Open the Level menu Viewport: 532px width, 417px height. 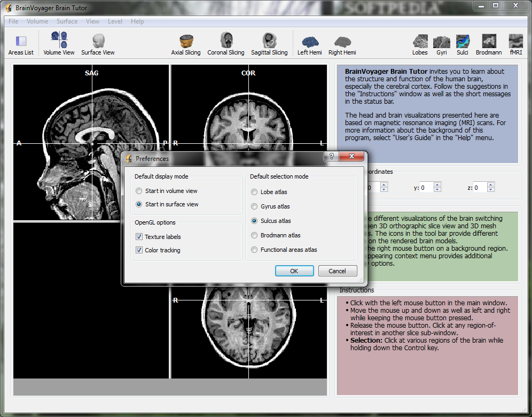point(115,21)
